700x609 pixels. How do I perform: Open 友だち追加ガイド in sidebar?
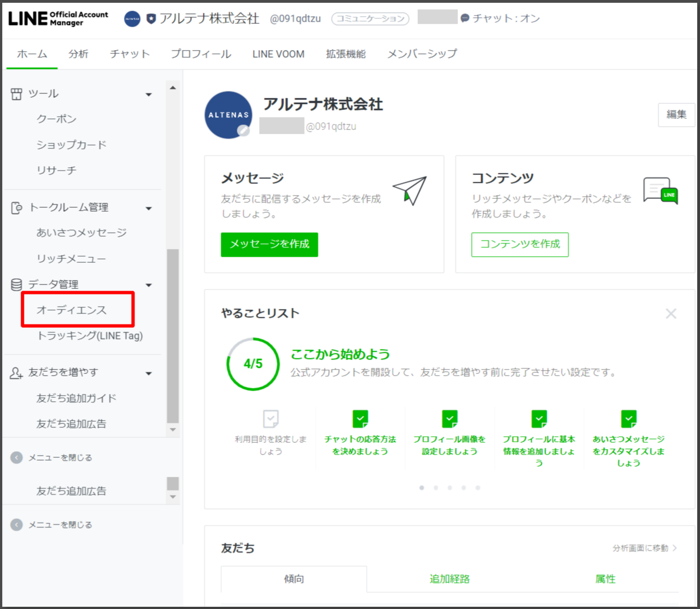(x=77, y=398)
